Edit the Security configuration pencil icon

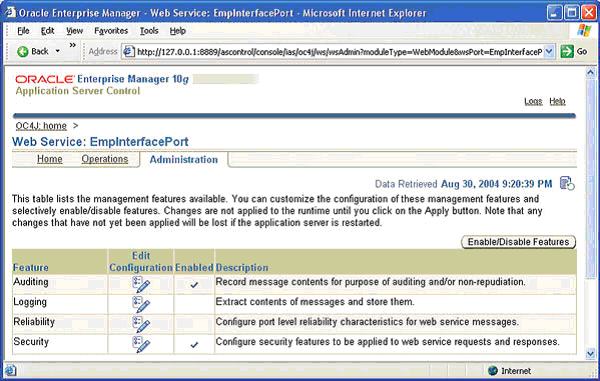click(x=141, y=344)
